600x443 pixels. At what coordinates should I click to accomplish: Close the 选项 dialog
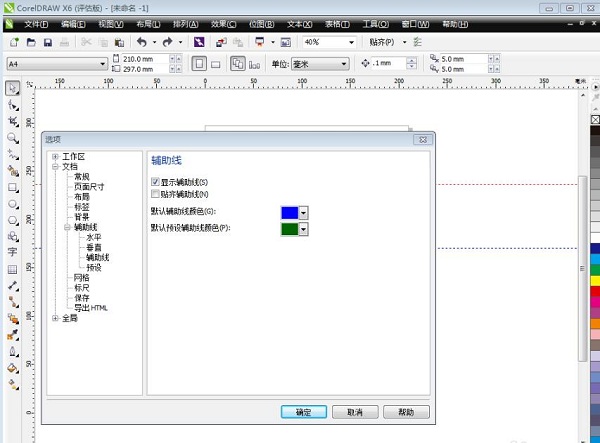click(x=423, y=140)
